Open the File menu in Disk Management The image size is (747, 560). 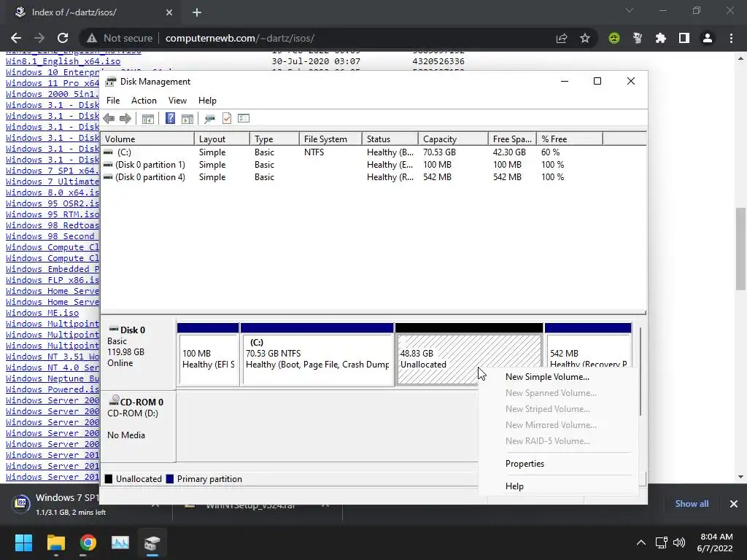[x=113, y=101]
